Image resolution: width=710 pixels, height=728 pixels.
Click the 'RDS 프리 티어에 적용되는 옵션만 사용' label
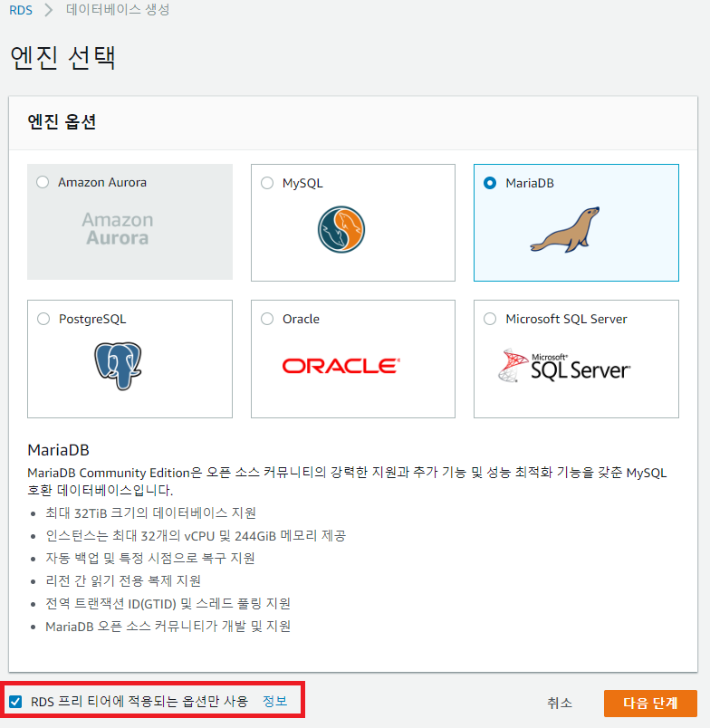[x=139, y=701]
